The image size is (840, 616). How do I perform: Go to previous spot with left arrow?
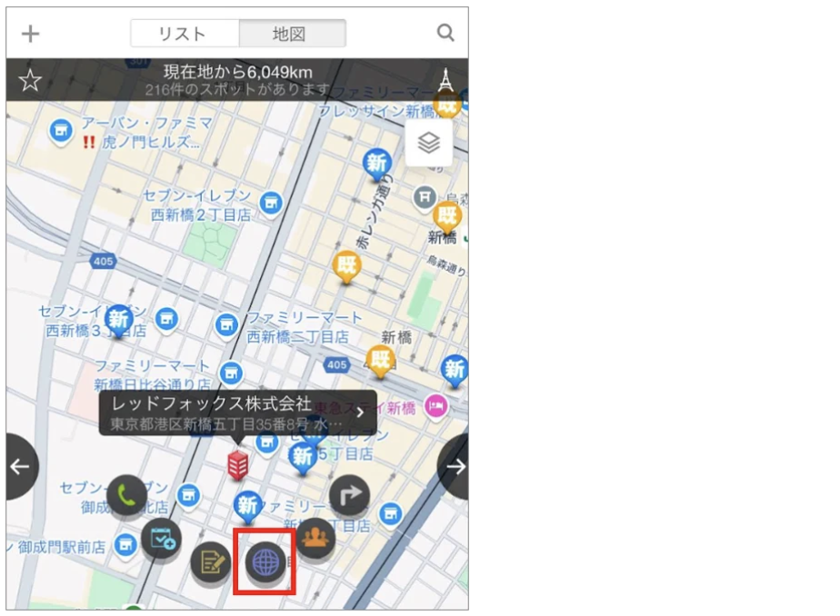[x=21, y=467]
